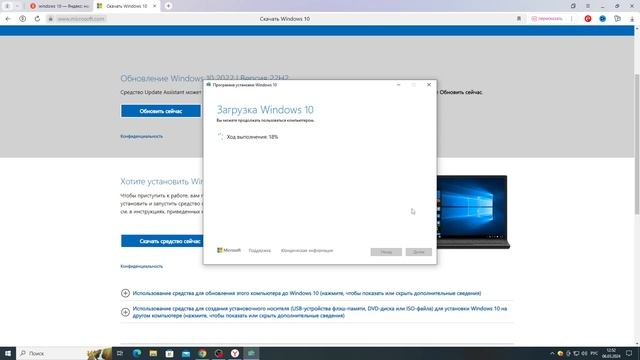Switch to the Windows setup taskbar item
Viewport: 640px width, 360px height.
pyautogui.click(x=251, y=353)
